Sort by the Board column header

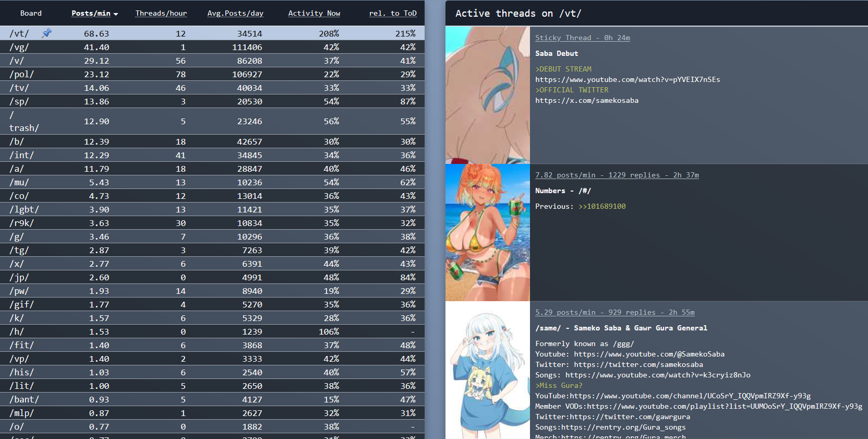[31, 14]
